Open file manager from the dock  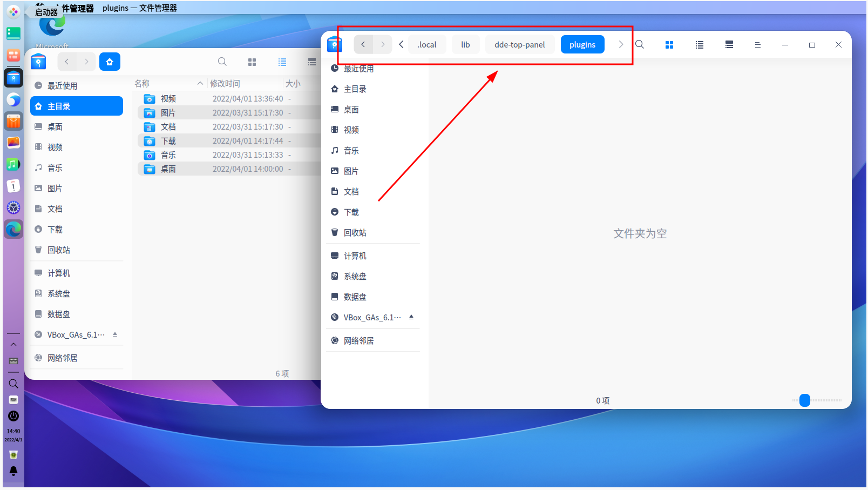[x=13, y=78]
